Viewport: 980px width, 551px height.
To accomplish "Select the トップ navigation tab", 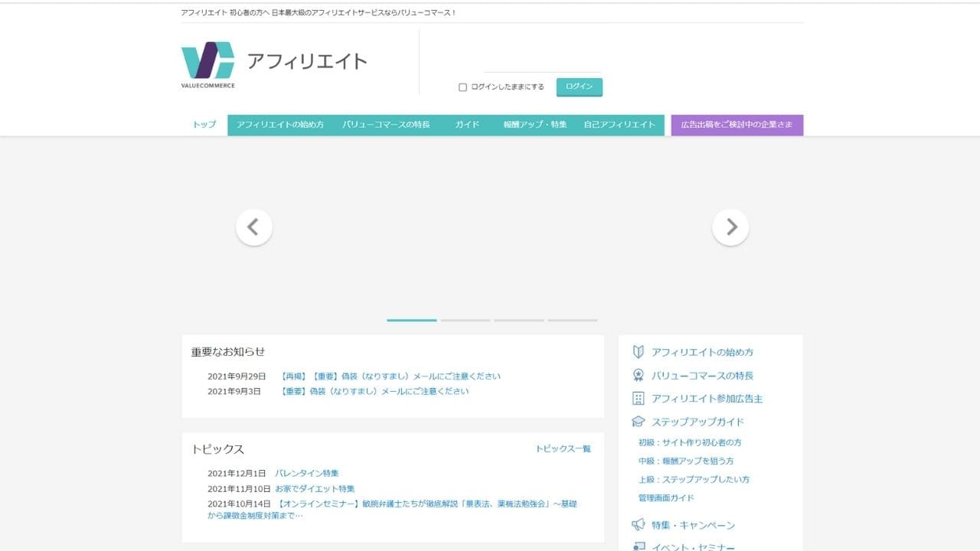I will (204, 125).
